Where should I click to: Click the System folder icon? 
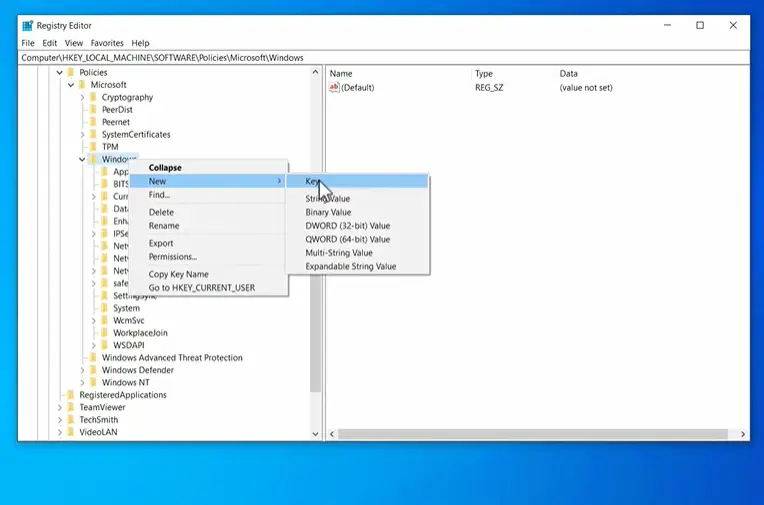tap(104, 308)
